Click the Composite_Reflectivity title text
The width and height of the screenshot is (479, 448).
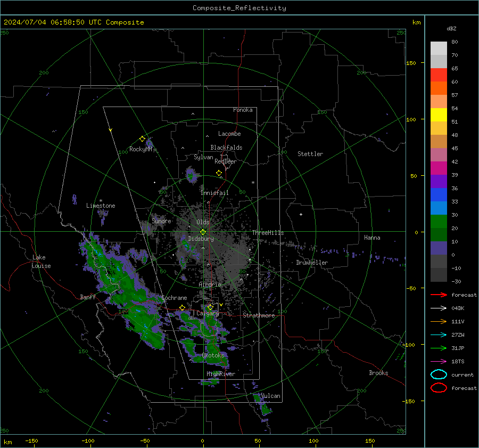click(x=240, y=8)
